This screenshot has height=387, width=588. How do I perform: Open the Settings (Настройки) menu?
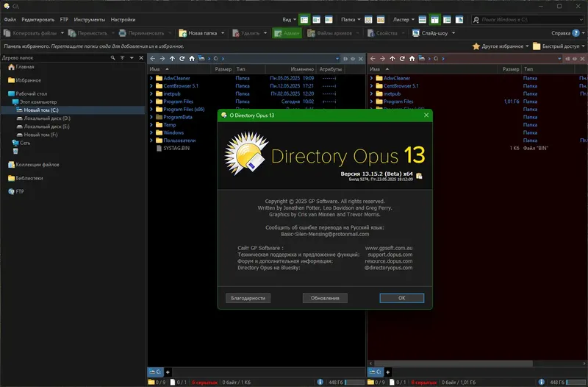click(x=123, y=20)
